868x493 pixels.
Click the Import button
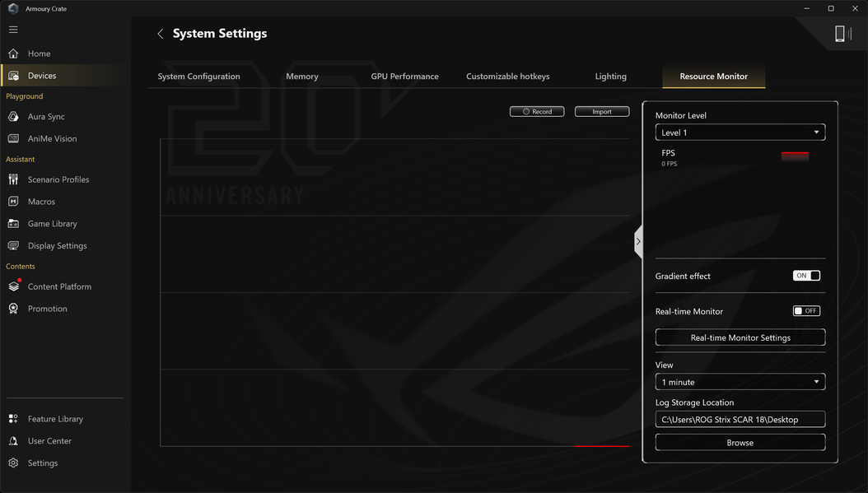pos(602,112)
